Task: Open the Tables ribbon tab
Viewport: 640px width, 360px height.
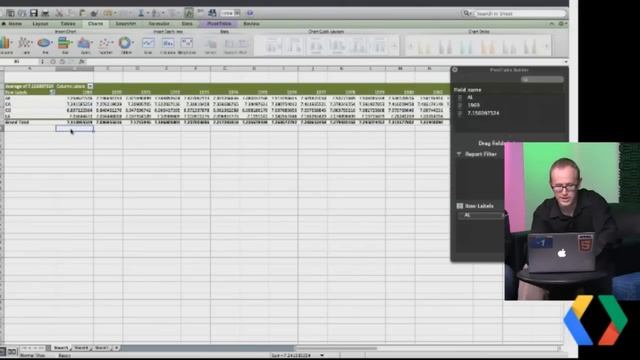Action: [68, 24]
